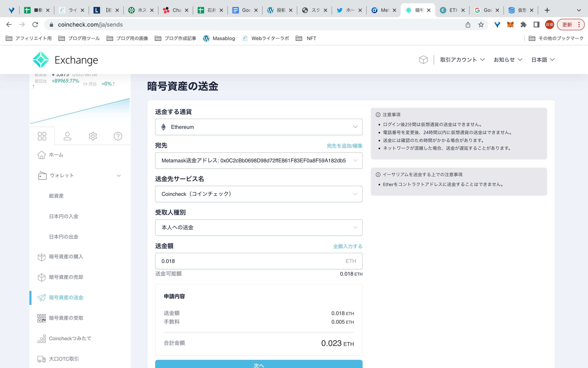Viewport: 588px width, 368px height.
Task: Select the dashboard grid tab icon
Action: point(42,136)
